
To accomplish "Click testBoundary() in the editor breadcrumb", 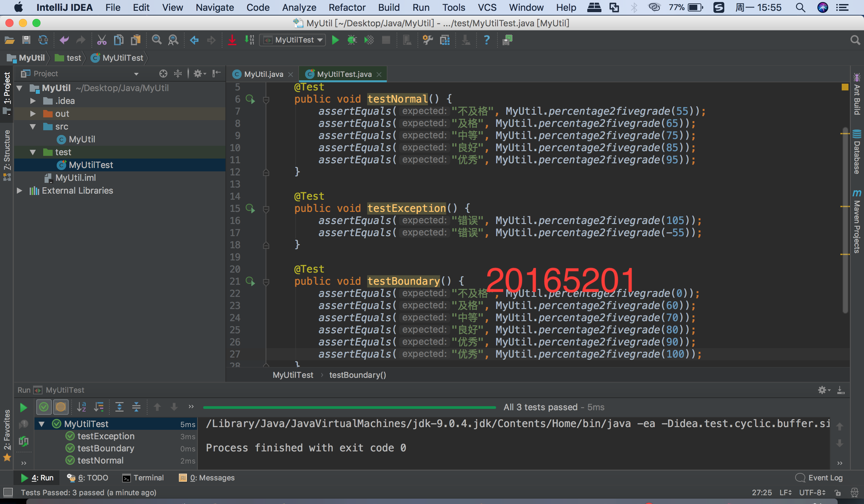I will [x=358, y=375].
